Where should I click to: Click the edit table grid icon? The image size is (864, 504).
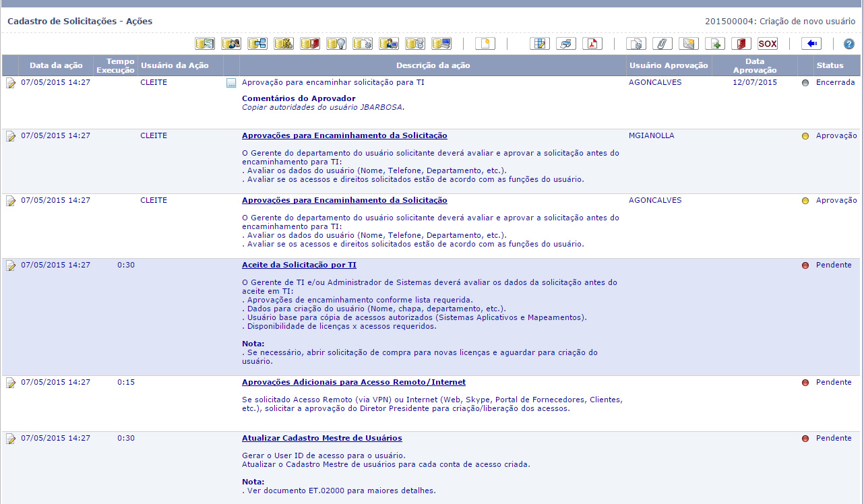(x=540, y=44)
